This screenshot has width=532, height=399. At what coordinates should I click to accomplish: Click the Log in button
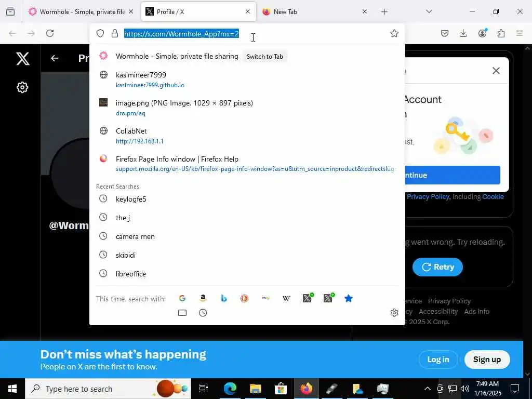[x=438, y=360]
